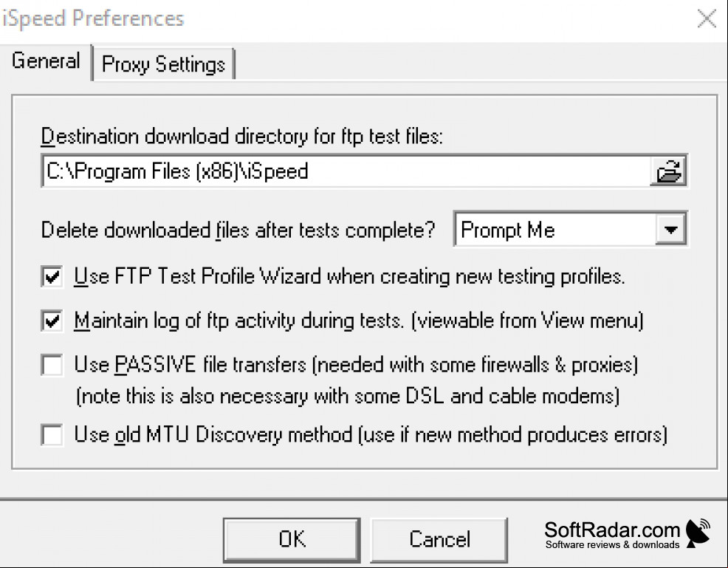This screenshot has height=568, width=728.
Task: Click the Software reviews & downloads tagline
Action: (612, 544)
